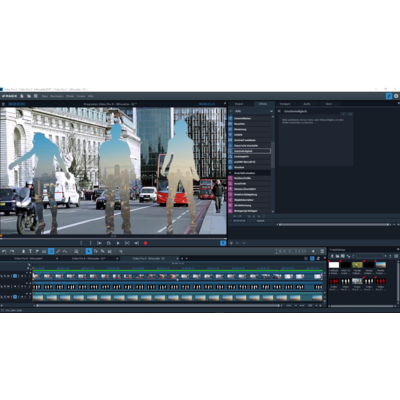Open the preview monitor hamburger menu
This screenshot has height=400, width=400.
click(x=3, y=104)
